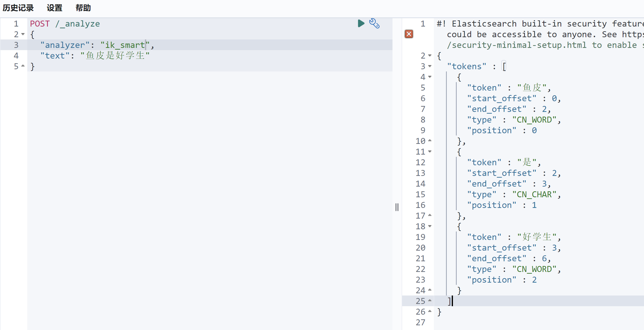Click the POST method keyword on line 1
644x330 pixels.
pyautogui.click(x=40, y=24)
